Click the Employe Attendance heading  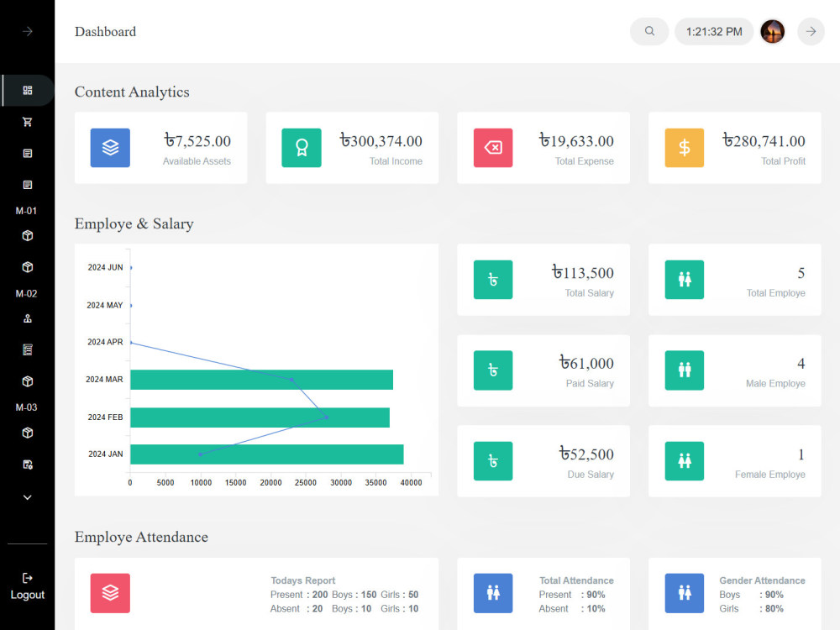pyautogui.click(x=141, y=537)
